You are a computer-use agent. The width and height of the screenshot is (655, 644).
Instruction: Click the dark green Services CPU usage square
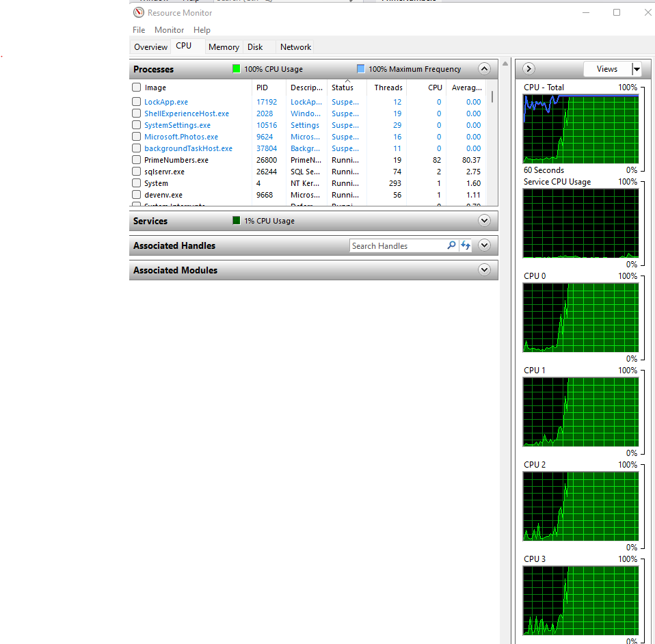coord(237,221)
